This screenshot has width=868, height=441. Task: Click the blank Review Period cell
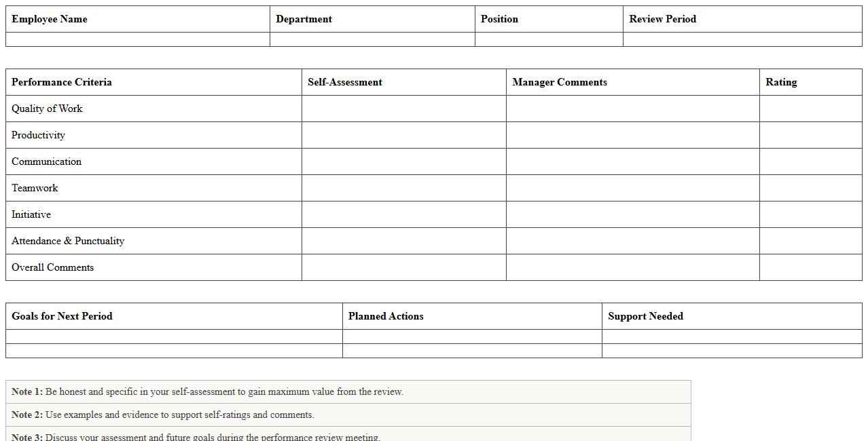(742, 39)
